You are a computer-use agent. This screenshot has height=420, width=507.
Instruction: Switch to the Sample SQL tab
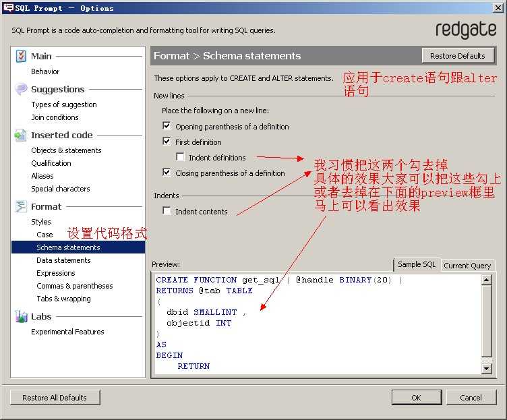click(417, 264)
